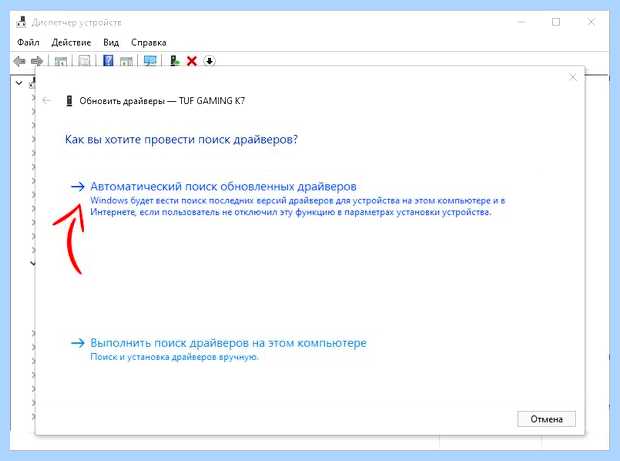Click description Поиск и установка драйверов вручную
Screen dimensions: 620x461
pyautogui.click(x=174, y=357)
